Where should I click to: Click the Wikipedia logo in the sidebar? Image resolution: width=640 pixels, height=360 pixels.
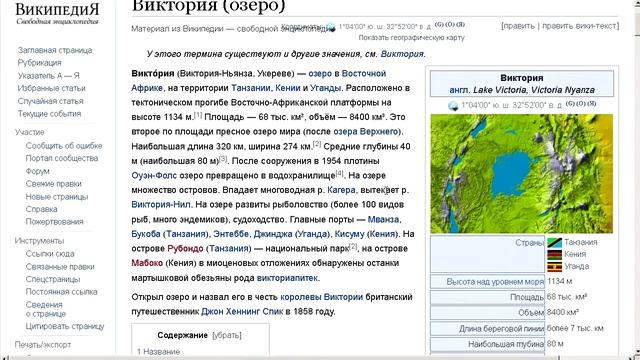click(57, 13)
